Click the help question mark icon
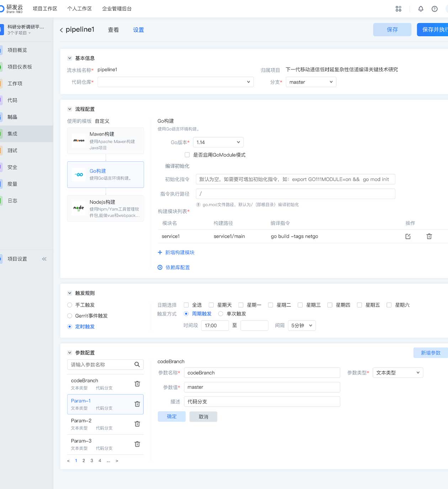448x489 pixels. point(434,9)
